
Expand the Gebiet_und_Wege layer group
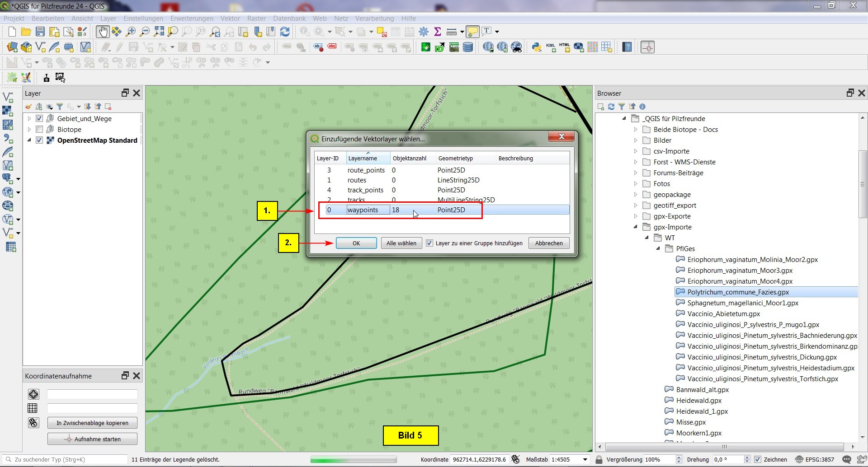(x=29, y=118)
